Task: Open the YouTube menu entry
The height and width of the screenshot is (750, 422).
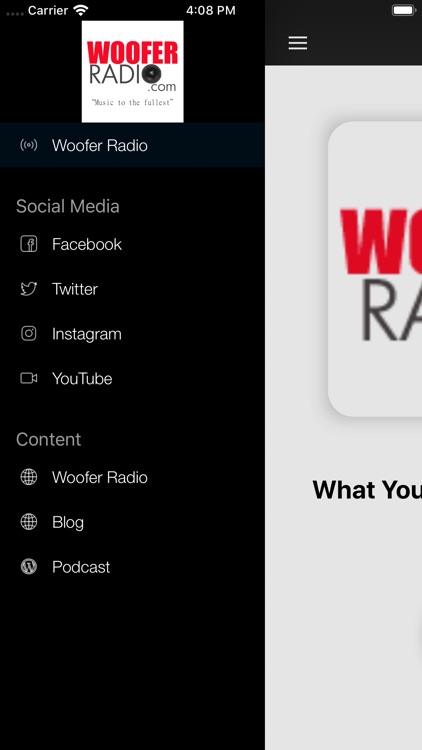Action: coord(132,378)
